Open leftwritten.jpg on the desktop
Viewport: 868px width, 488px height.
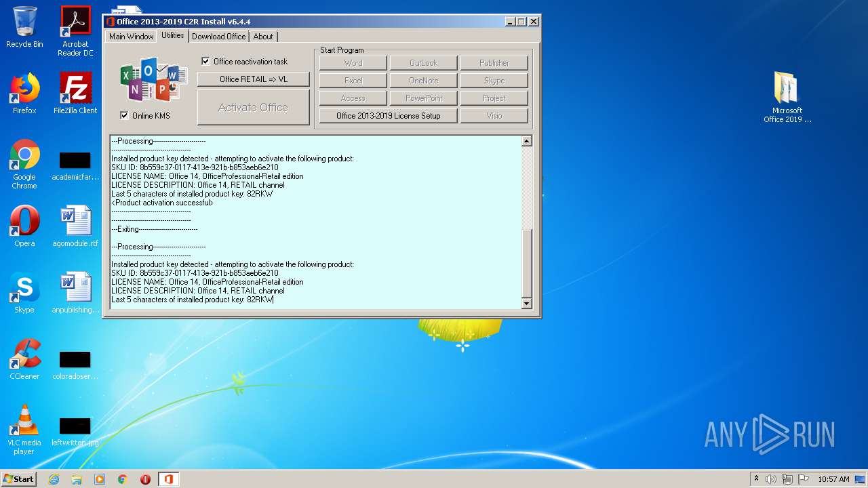pyautogui.click(x=75, y=432)
